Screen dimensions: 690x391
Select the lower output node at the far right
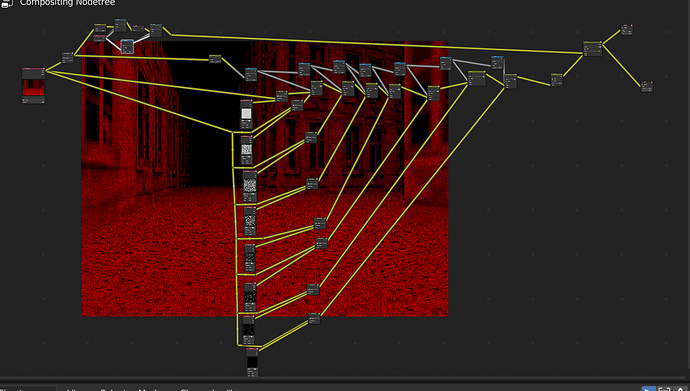(646, 87)
